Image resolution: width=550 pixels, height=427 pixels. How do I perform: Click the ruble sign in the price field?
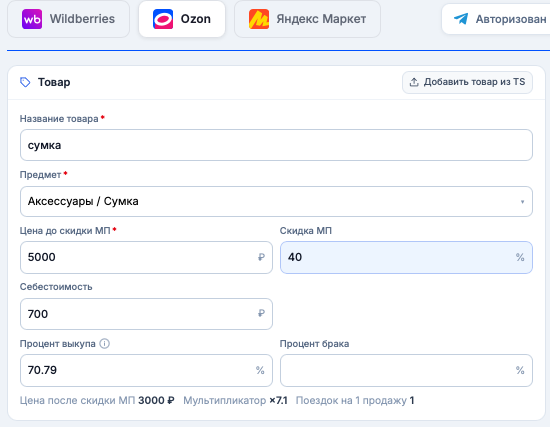coord(261,257)
